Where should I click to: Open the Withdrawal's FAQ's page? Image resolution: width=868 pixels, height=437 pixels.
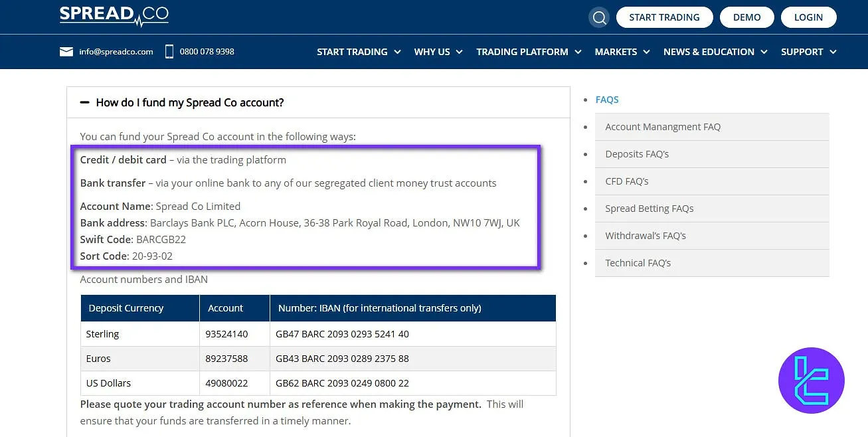tap(644, 235)
